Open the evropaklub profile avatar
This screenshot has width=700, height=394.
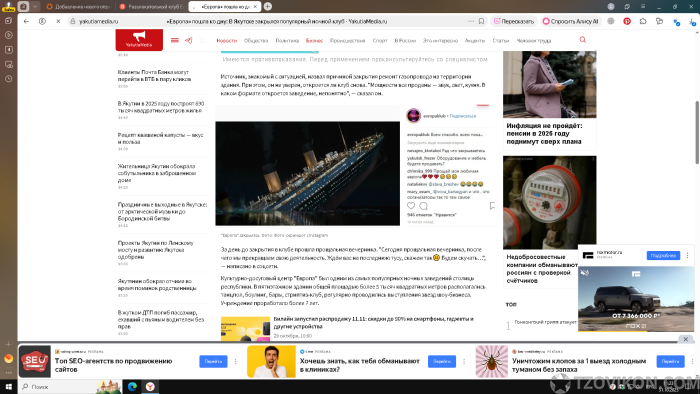point(413,116)
